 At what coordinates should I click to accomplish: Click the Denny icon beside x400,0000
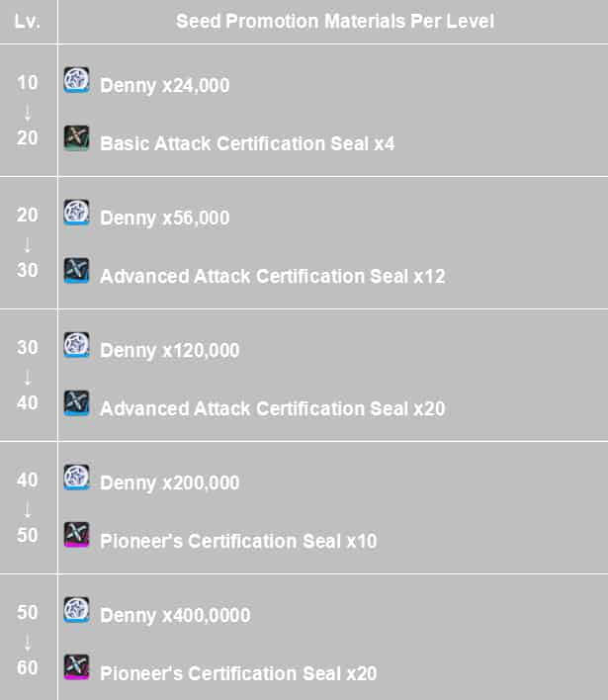77,610
